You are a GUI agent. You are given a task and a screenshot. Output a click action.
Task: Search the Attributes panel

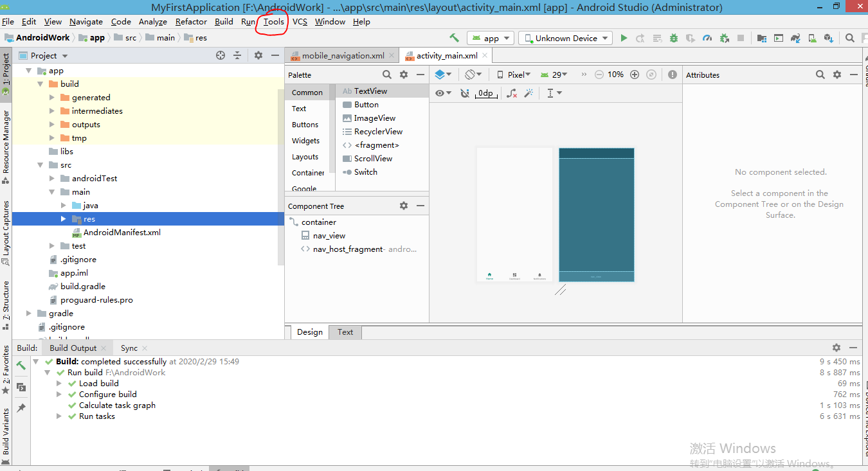pos(820,75)
